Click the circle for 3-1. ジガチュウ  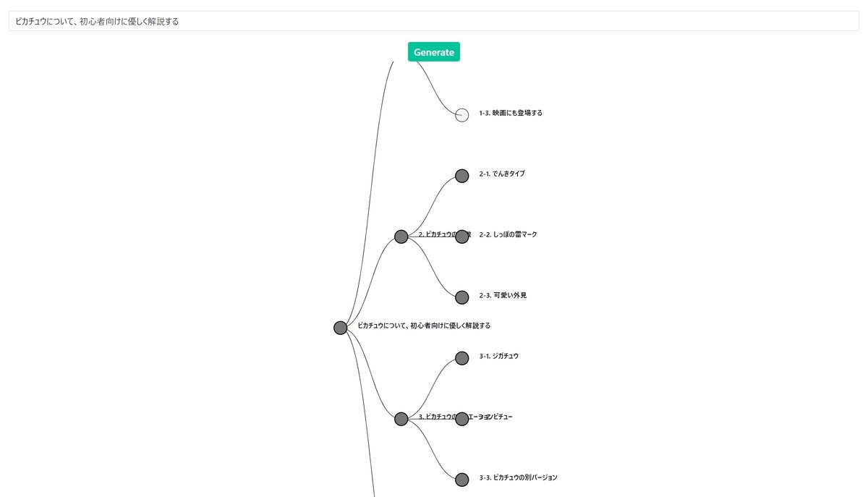tap(462, 358)
